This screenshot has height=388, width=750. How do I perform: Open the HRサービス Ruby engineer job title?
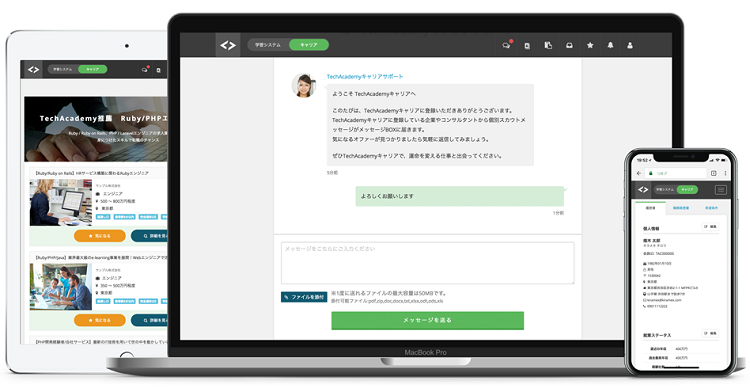click(91, 173)
